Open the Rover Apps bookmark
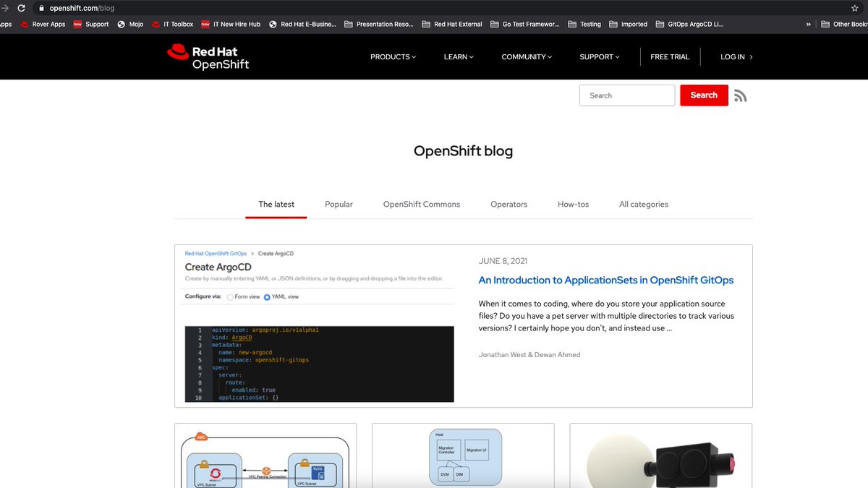This screenshot has height=488, width=868. pyautogui.click(x=43, y=24)
